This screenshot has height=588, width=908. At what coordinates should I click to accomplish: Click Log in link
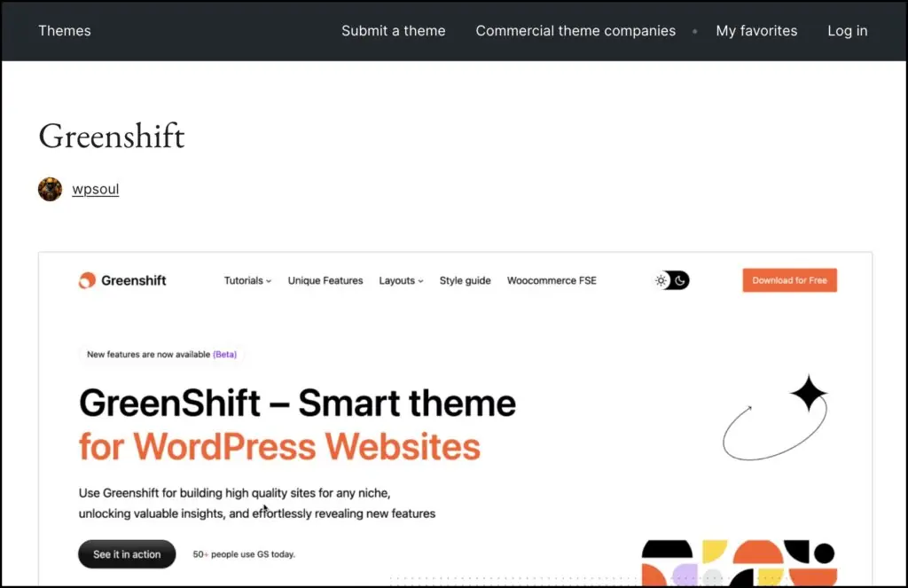tap(847, 31)
